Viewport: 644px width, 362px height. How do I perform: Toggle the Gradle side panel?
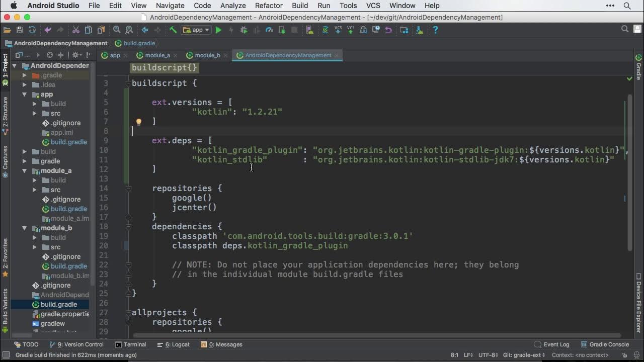[x=639, y=67]
